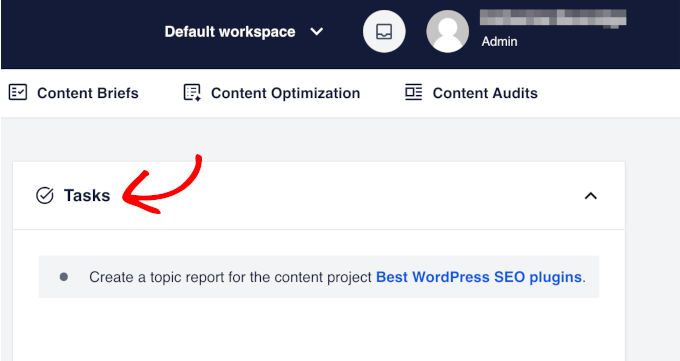Image resolution: width=680 pixels, height=361 pixels.
Task: Follow the Best WordPress SEO plugins link
Action: click(479, 277)
